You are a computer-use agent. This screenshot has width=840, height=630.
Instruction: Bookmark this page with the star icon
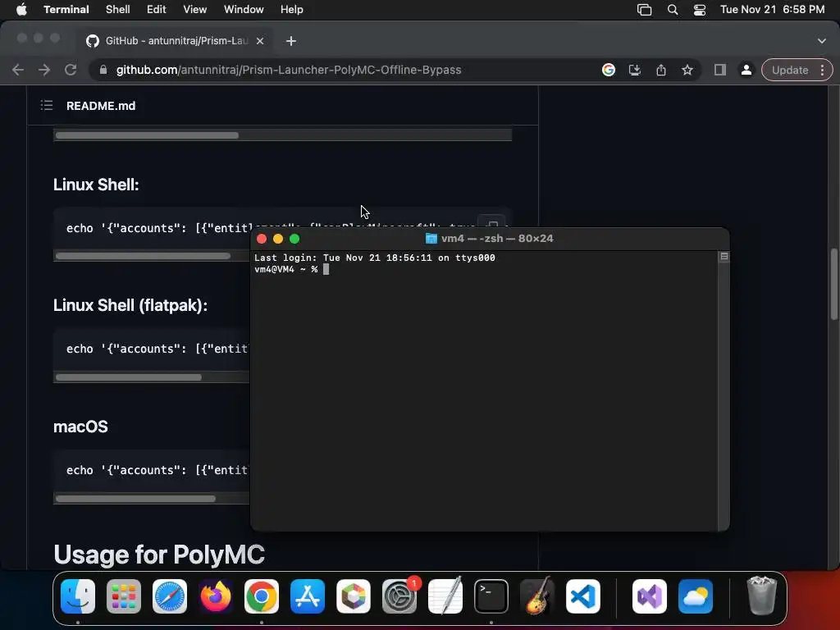(687, 70)
